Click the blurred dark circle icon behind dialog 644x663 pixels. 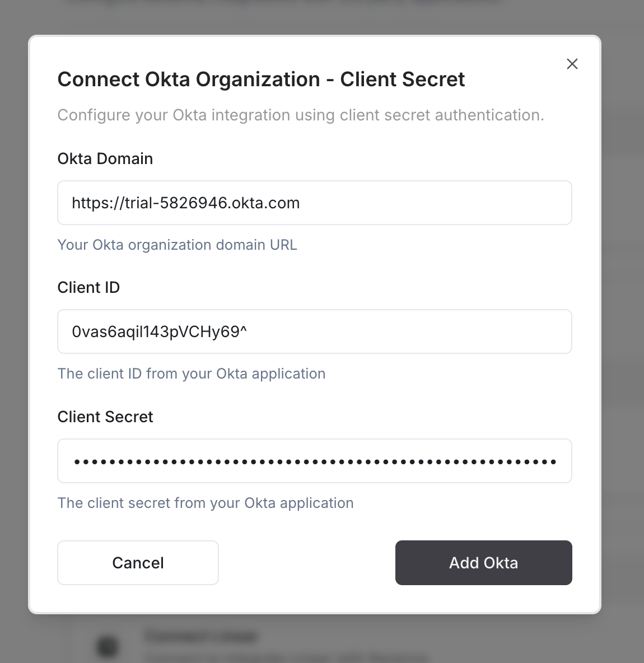click(x=107, y=647)
